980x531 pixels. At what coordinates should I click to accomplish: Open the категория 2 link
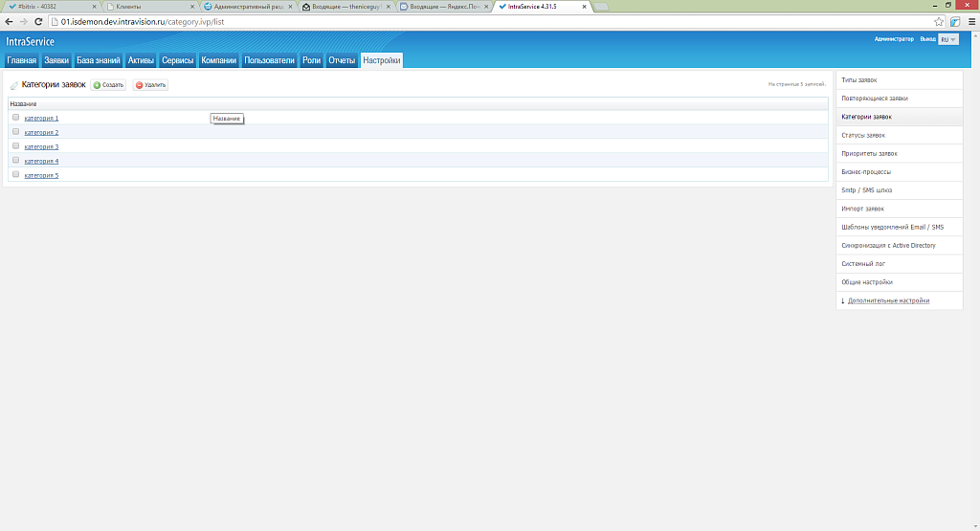click(x=41, y=132)
